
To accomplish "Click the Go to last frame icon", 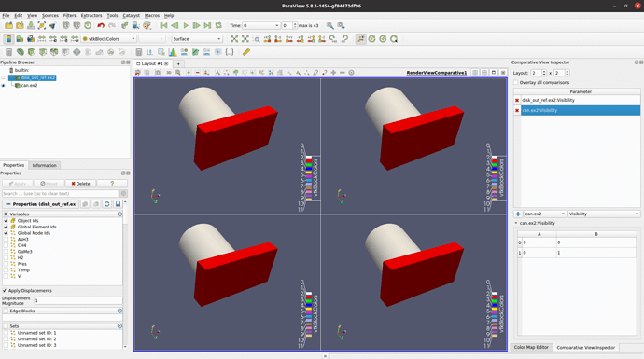I will click(207, 25).
